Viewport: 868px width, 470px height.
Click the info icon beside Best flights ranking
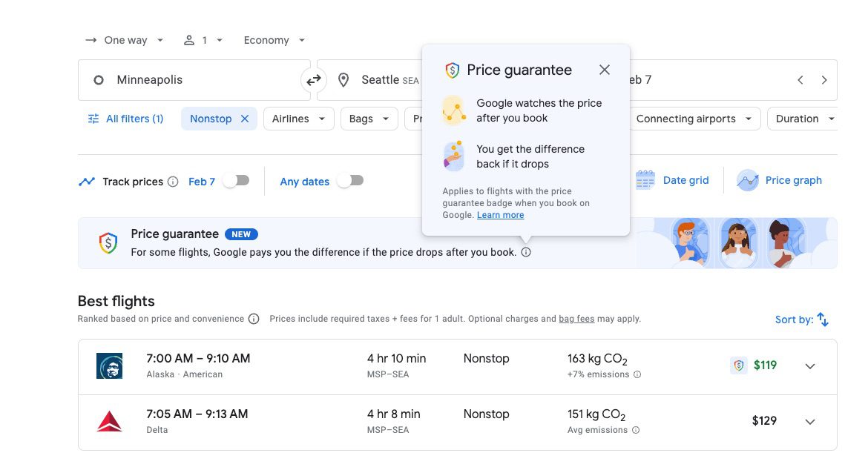coord(254,318)
